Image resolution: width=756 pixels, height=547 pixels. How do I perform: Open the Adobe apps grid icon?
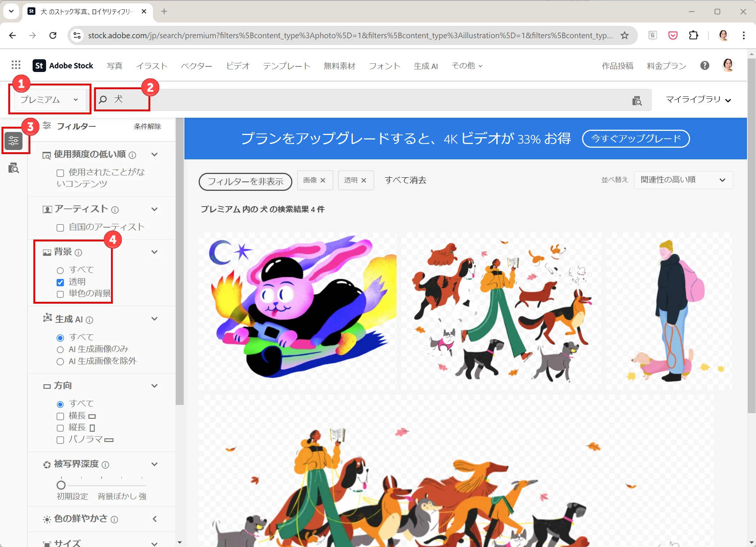click(x=16, y=65)
